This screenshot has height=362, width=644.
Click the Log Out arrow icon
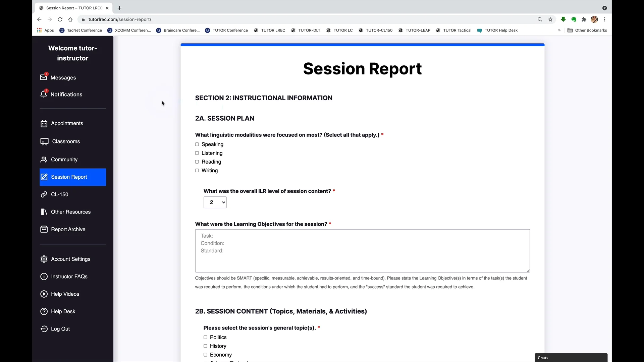point(44,329)
